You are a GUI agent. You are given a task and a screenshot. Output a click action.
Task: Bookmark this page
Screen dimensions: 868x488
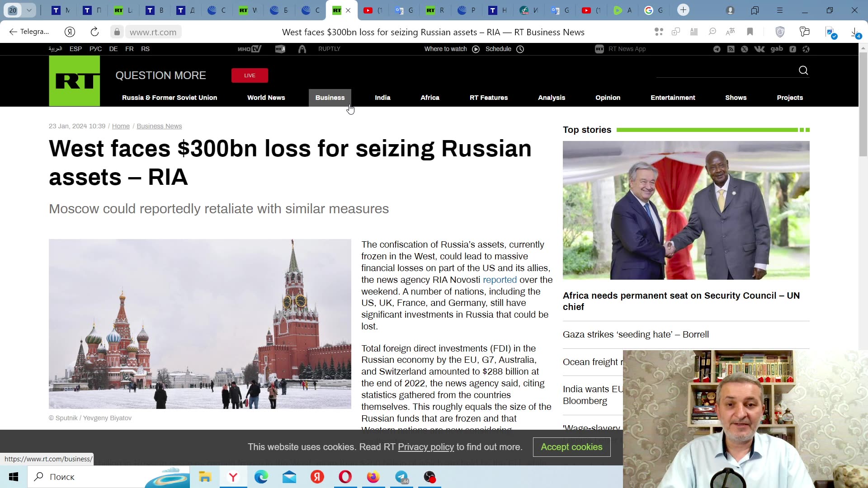pos(750,32)
